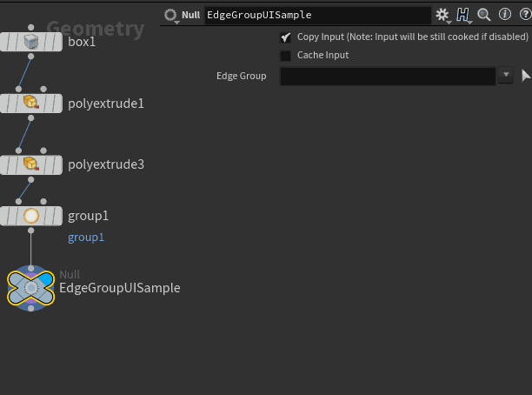The height and width of the screenshot is (395, 532).
Task: Open the gear settings menu in parameter header
Action: pyautogui.click(x=442, y=15)
